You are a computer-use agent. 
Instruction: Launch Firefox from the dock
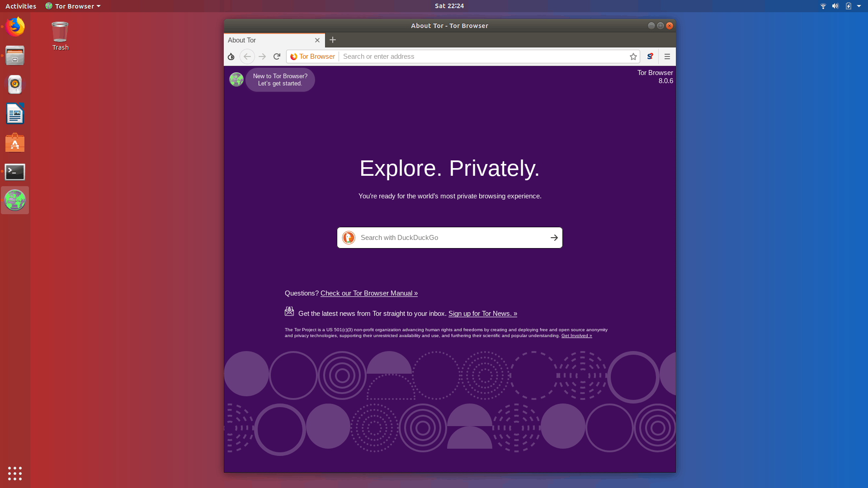click(x=15, y=27)
